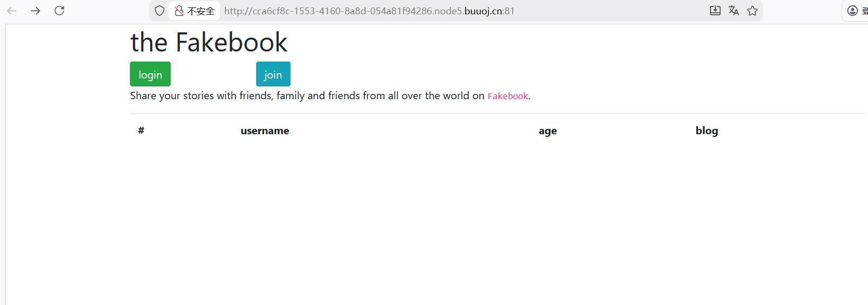The width and height of the screenshot is (868, 305).
Task: Click the blog column header
Action: pyautogui.click(x=707, y=131)
